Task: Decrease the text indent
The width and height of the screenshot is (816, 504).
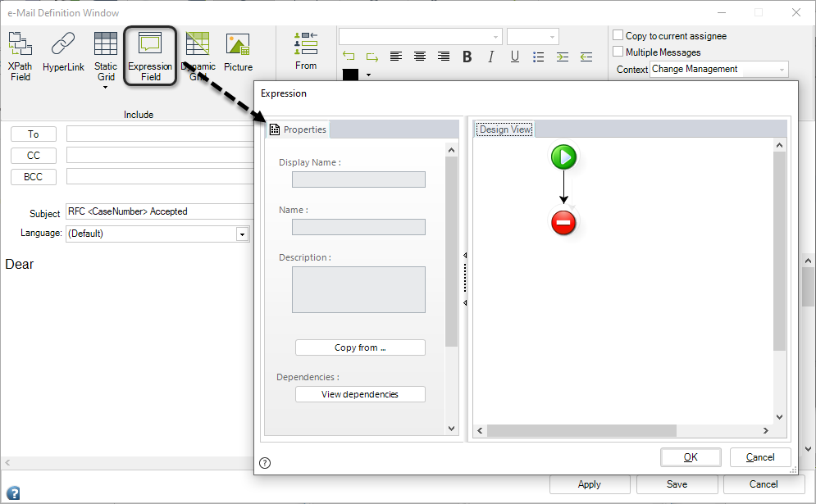Action: [x=586, y=57]
